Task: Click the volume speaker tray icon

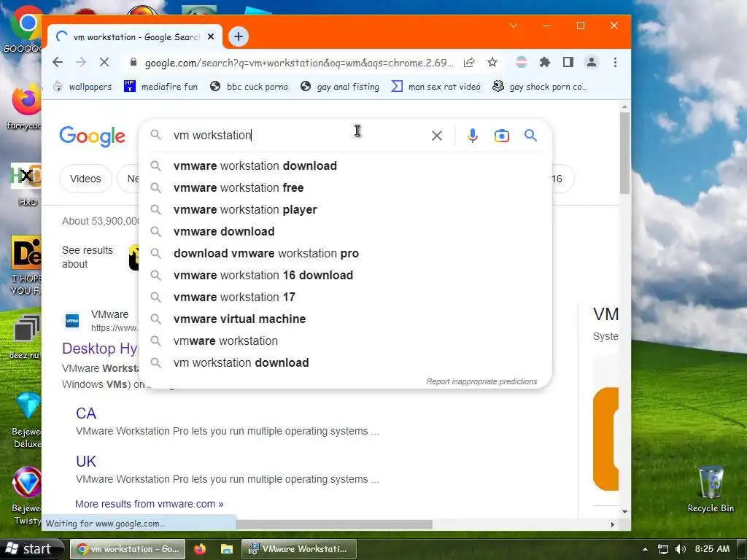Action: (x=681, y=549)
